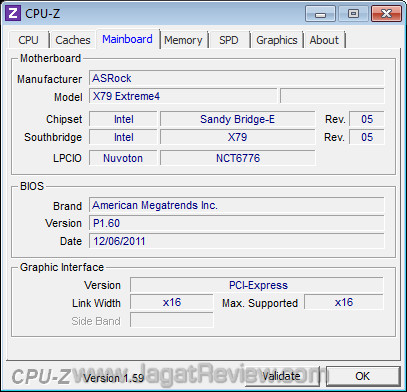The height and width of the screenshot is (392, 407).
Task: Go to the SPD tab
Action: (229, 40)
